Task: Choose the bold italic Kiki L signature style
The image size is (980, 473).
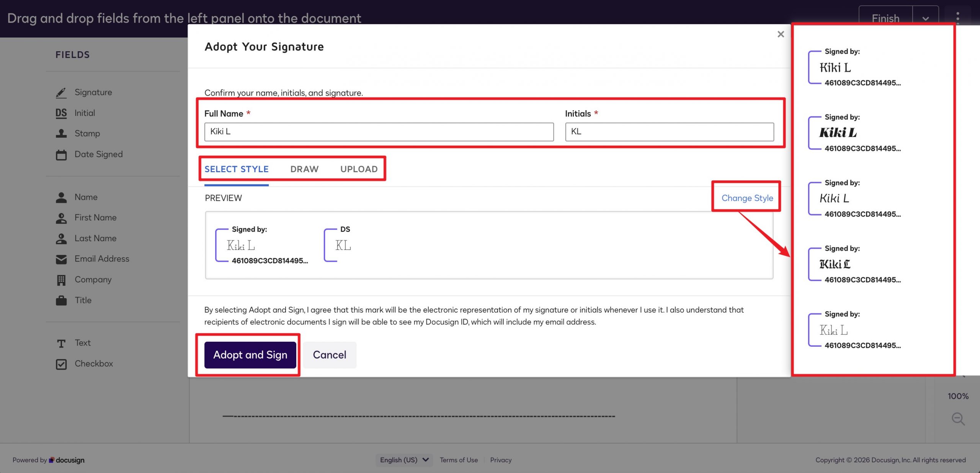Action: 854,133
